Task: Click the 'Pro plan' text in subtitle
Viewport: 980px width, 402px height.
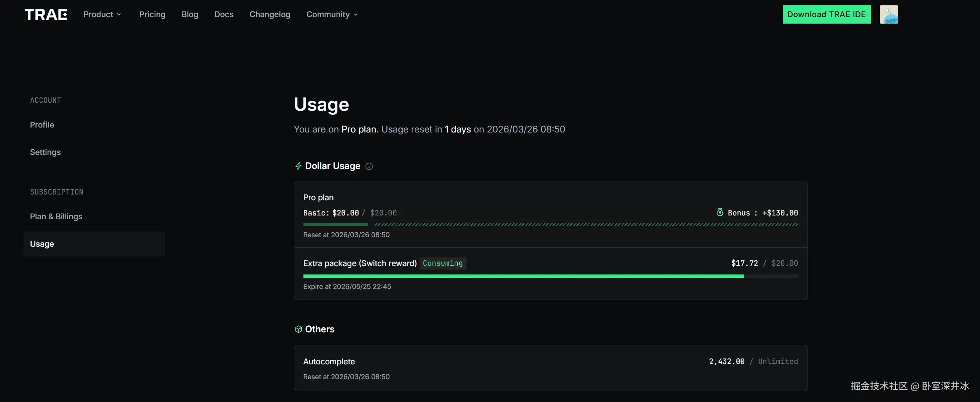Action: click(x=359, y=129)
